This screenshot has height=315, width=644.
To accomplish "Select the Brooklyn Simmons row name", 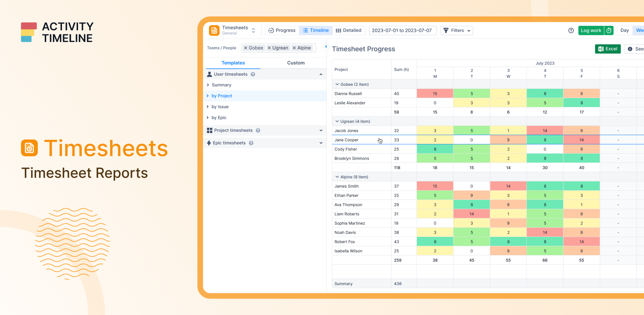I will [352, 159].
